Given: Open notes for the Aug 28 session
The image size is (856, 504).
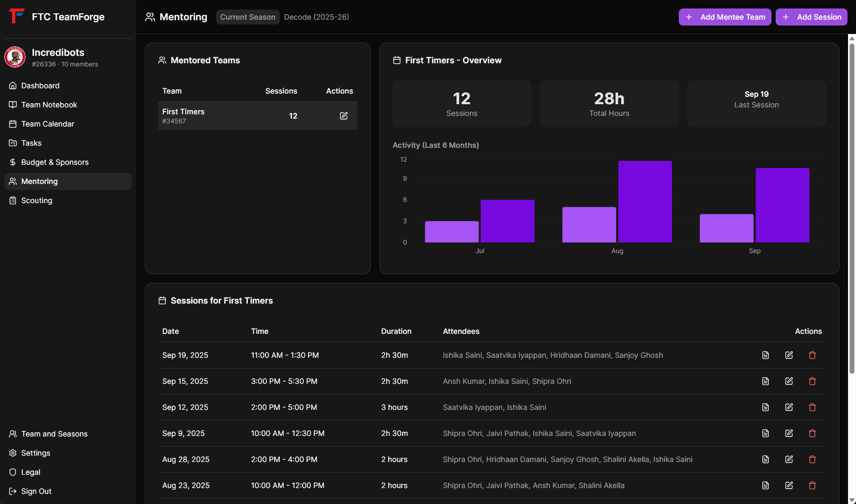Looking at the screenshot, I should [766, 459].
